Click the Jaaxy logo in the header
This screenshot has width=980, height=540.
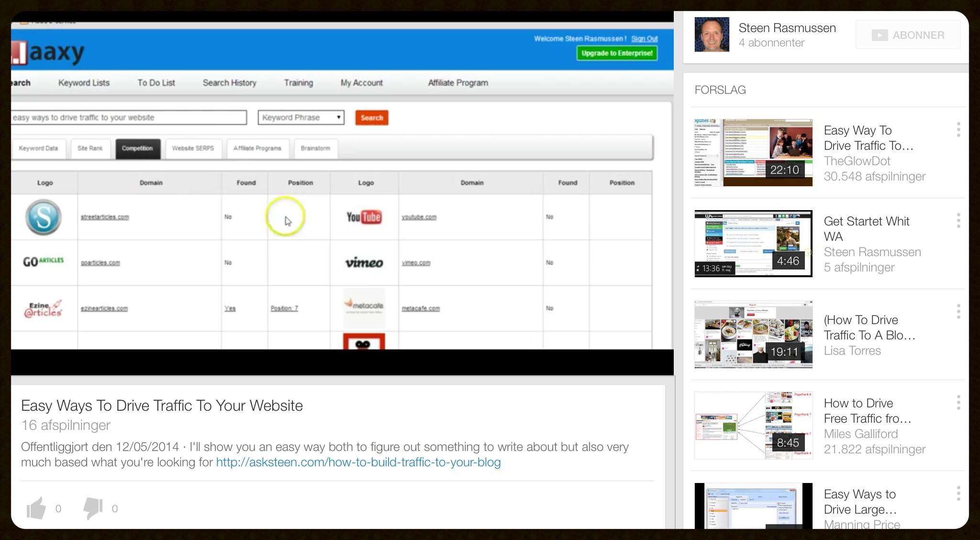[x=48, y=53]
